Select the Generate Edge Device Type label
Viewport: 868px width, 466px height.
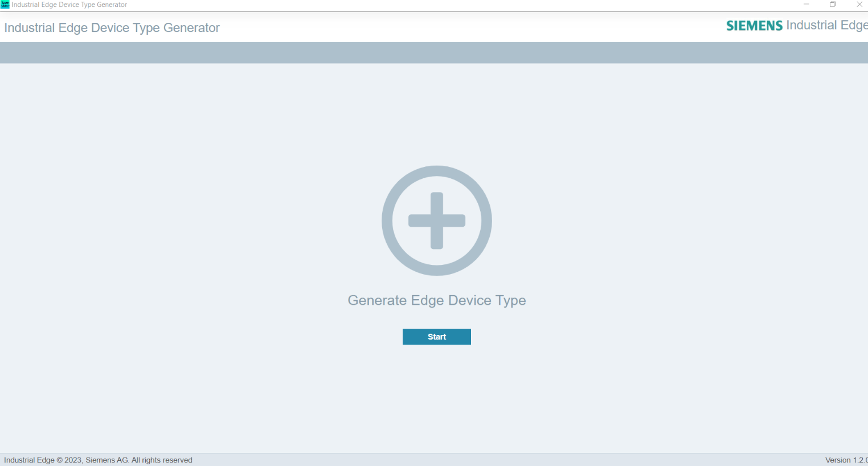point(437,300)
